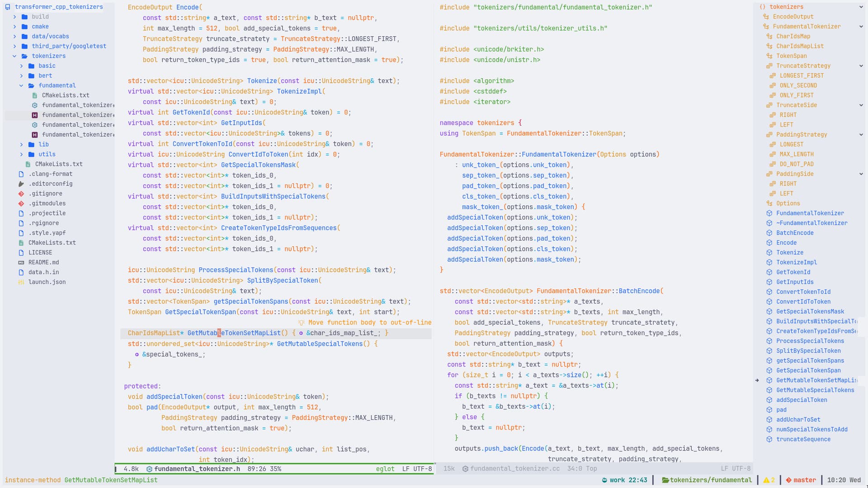Click the launch.json file icon
Screen dimensions: 868x488
click(21, 282)
